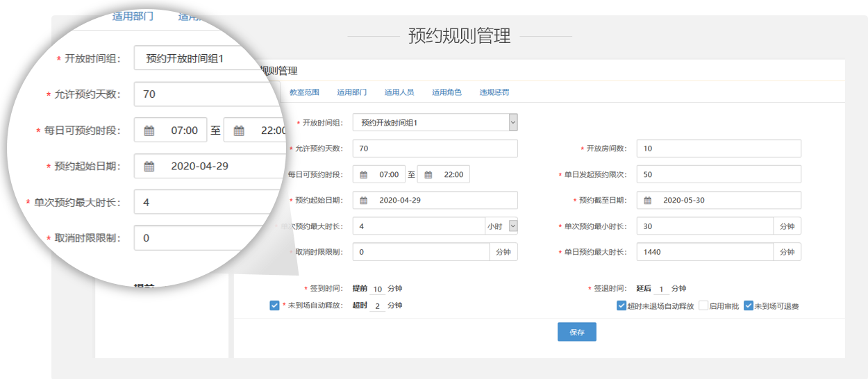Open the 违规惩罚 tab
Image resolution: width=868 pixels, height=379 pixels.
coord(494,92)
